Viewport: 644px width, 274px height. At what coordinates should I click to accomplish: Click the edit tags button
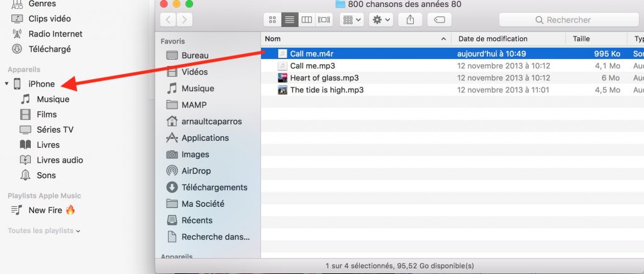(440, 19)
